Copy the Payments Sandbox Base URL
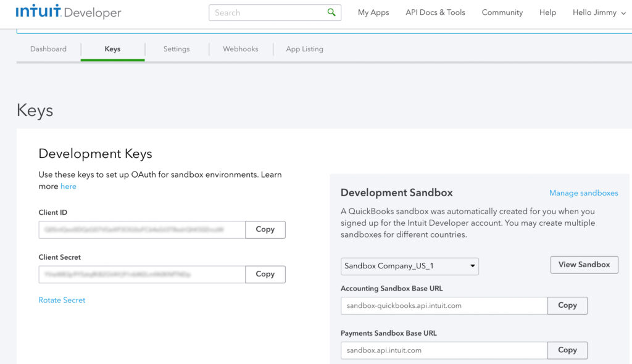The width and height of the screenshot is (632, 364). pos(568,350)
